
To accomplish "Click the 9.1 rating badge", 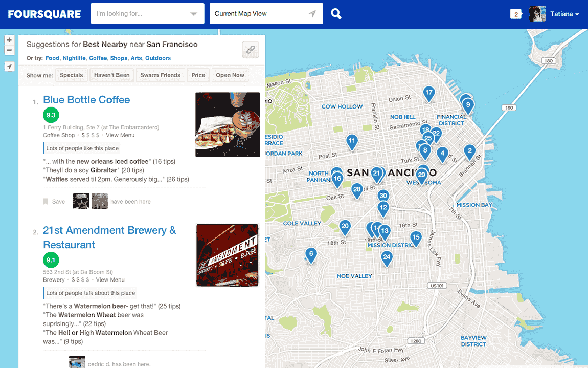I will 51,260.
